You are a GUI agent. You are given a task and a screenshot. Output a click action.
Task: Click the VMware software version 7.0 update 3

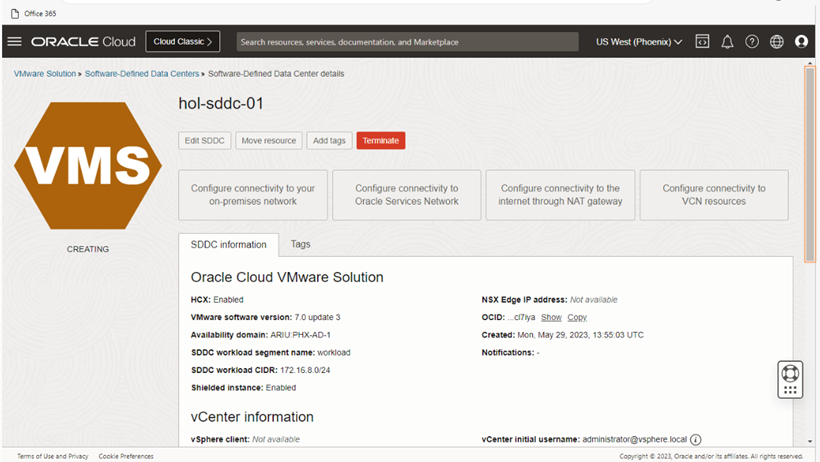tap(317, 318)
